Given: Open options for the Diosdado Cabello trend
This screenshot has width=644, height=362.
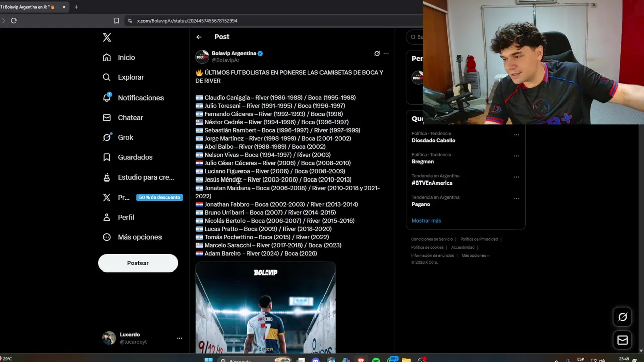Looking at the screenshot, I should coord(516,135).
